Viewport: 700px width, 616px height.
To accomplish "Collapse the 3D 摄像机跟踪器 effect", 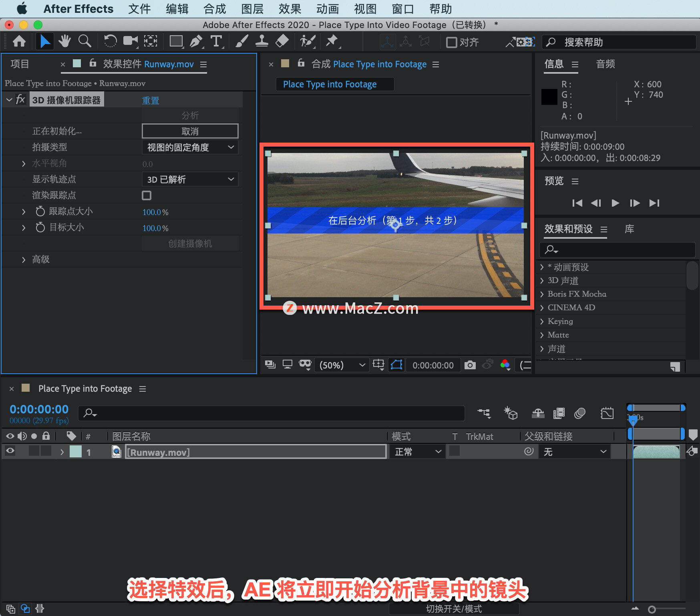I will [9, 99].
